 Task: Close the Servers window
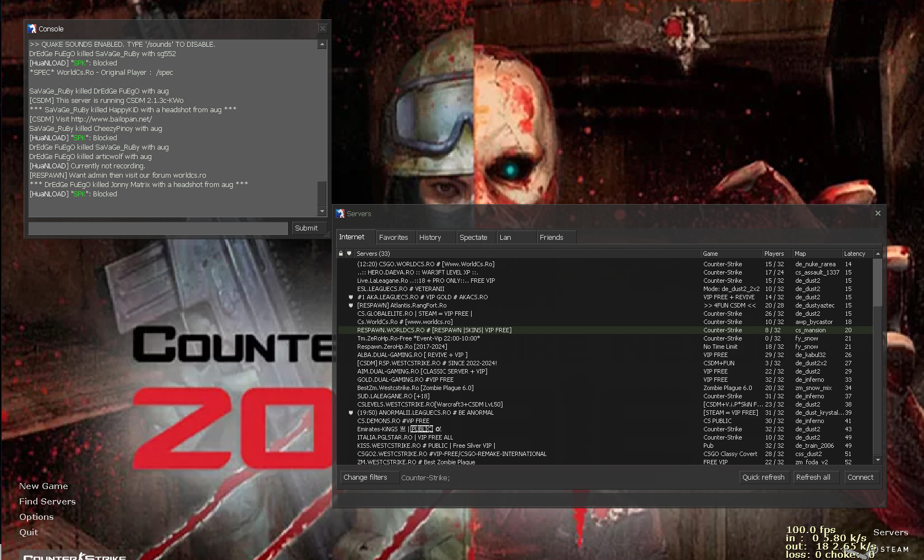tap(878, 213)
